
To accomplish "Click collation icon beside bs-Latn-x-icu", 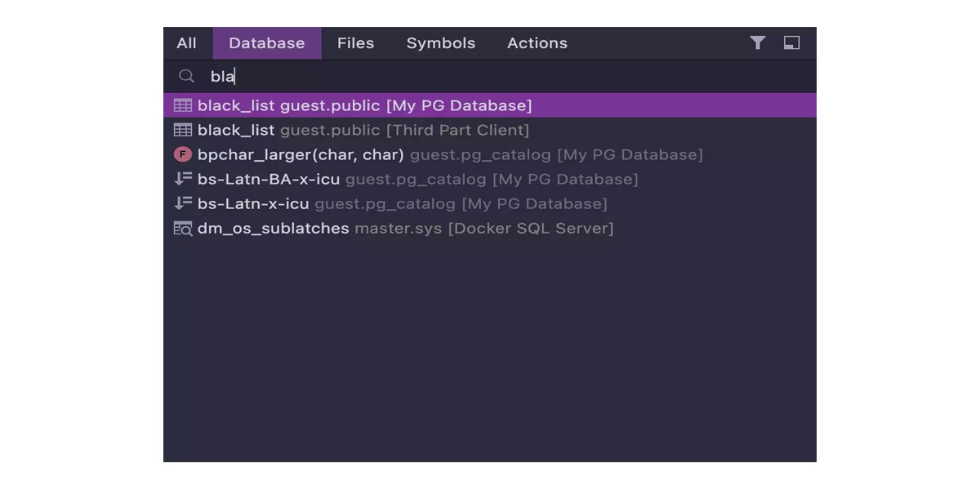I will (x=183, y=203).
